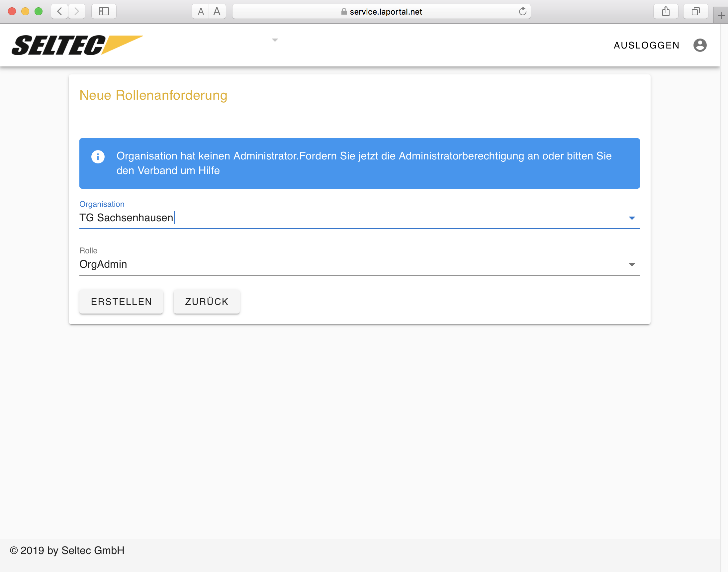
Task: Click the Safari back arrow
Action: pos(59,11)
